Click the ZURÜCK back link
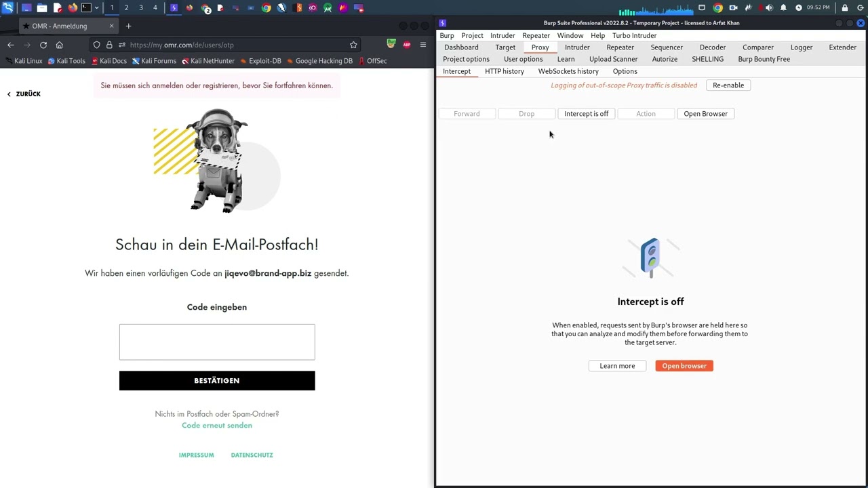Image resolution: width=868 pixels, height=488 pixels. click(x=24, y=94)
